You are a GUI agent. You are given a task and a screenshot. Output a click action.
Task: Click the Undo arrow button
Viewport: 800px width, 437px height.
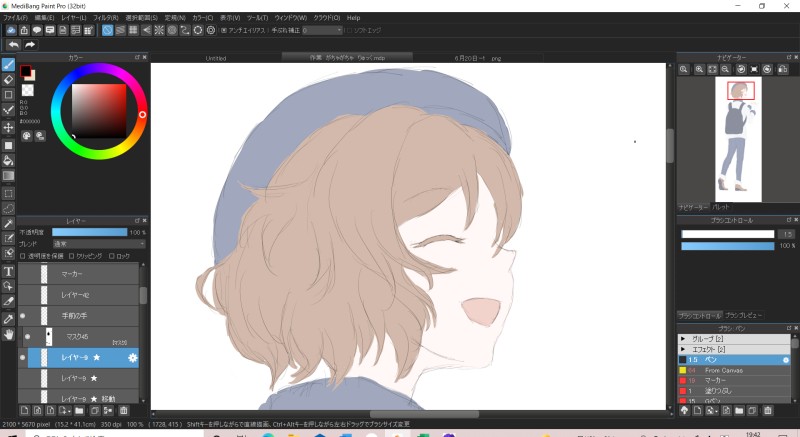[x=14, y=45]
